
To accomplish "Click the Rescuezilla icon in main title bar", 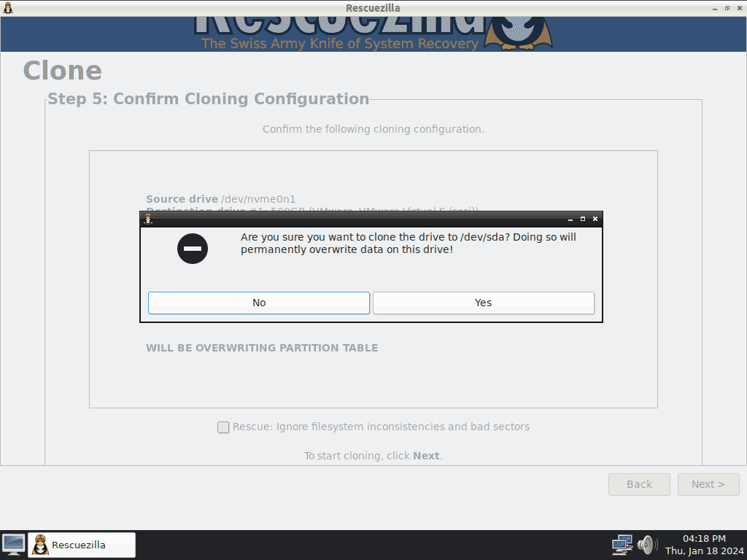I will click(x=8, y=8).
